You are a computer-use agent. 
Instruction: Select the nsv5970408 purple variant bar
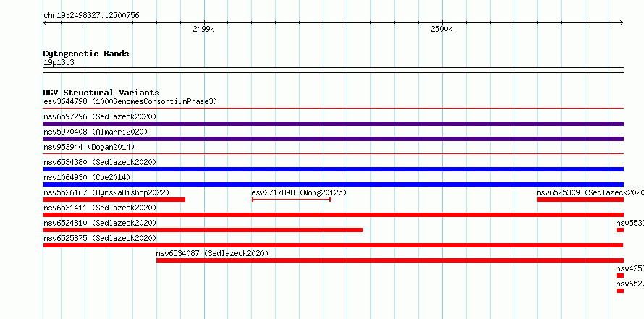click(333, 139)
